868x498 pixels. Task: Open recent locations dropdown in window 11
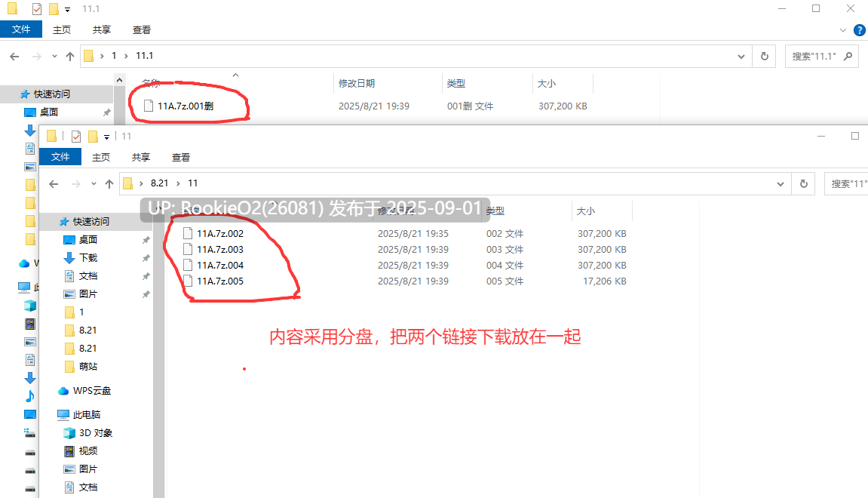[94, 184]
